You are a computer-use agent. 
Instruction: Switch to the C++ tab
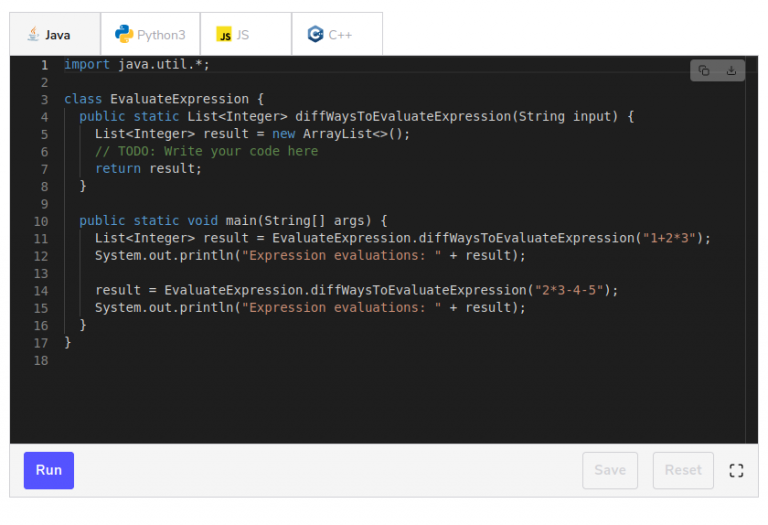[337, 34]
